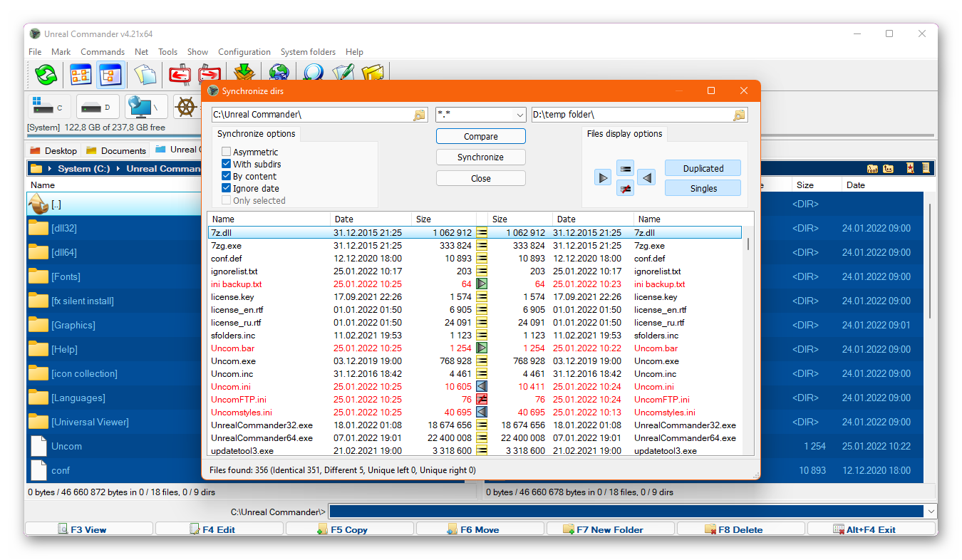Disable the Ignore date checkbox

pos(227,188)
